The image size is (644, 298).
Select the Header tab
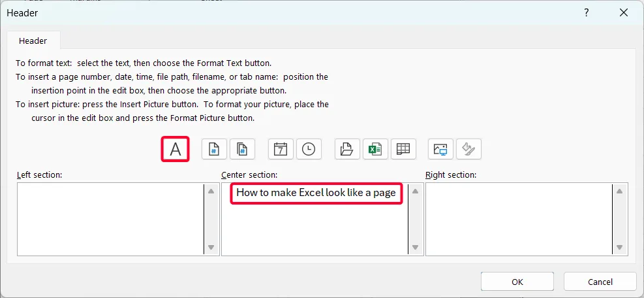(x=33, y=41)
